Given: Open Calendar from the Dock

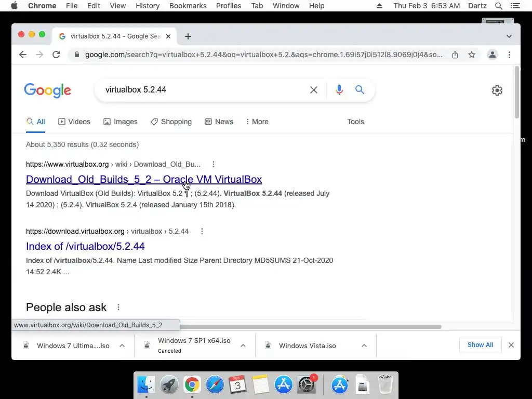Looking at the screenshot, I should click(x=238, y=385).
